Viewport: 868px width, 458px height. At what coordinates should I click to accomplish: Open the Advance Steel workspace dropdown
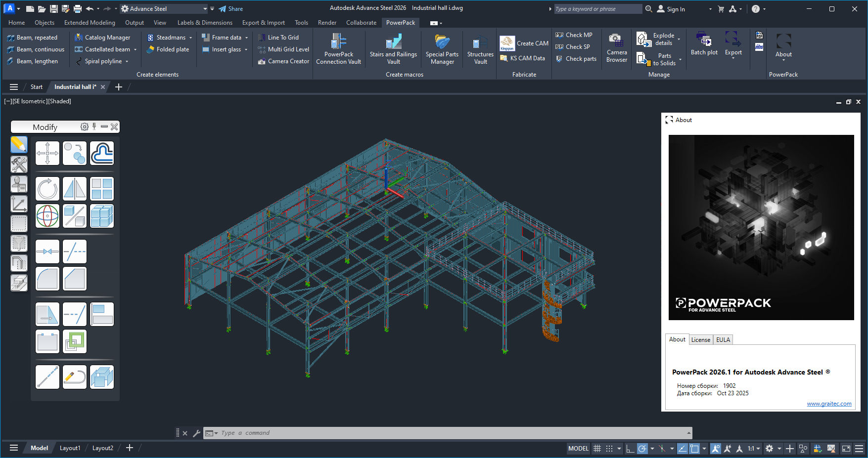coord(205,8)
